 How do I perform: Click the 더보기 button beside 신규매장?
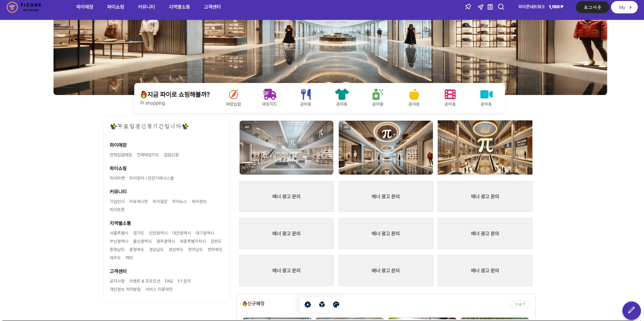[520, 304]
